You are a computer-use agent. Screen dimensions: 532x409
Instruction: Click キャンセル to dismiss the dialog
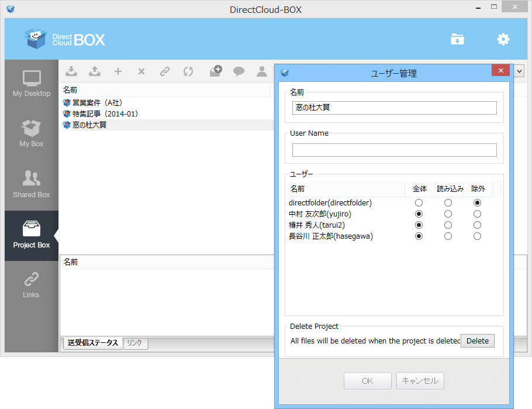tap(420, 380)
